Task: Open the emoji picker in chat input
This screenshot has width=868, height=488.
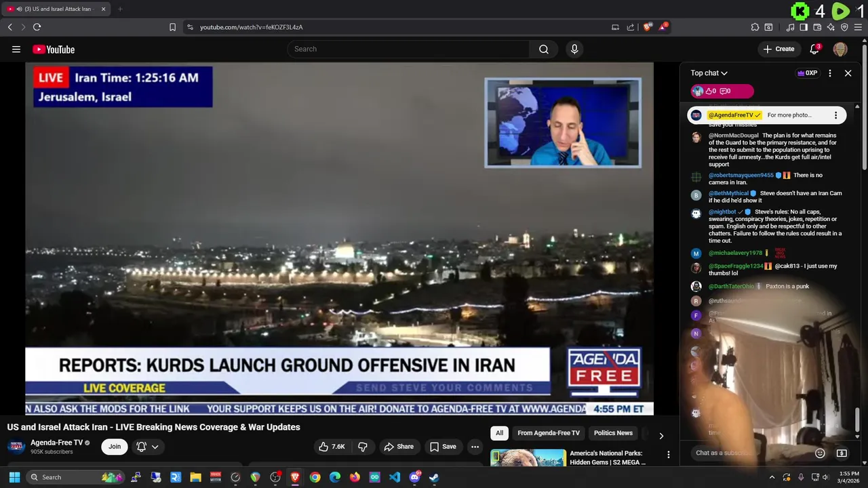Action: (x=820, y=453)
